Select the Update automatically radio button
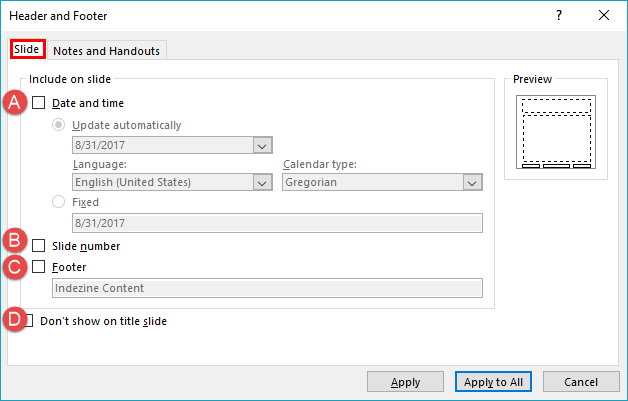The width and height of the screenshot is (628, 401). 60,125
